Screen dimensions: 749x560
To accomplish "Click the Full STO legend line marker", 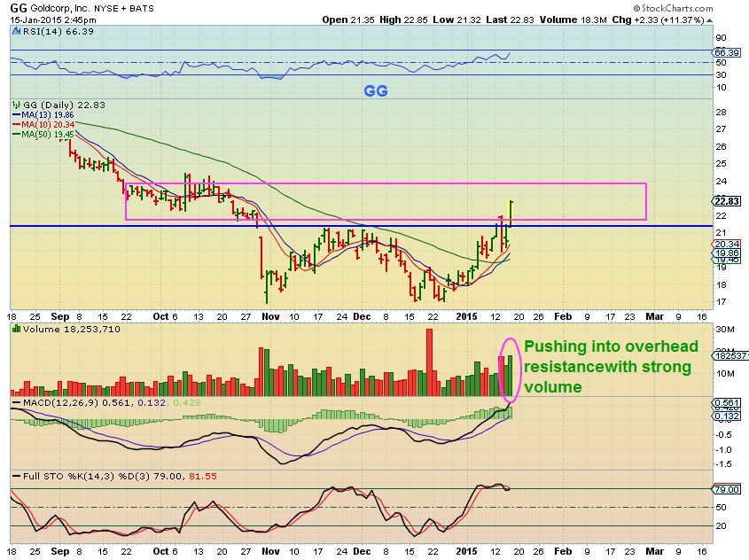I will click(17, 477).
